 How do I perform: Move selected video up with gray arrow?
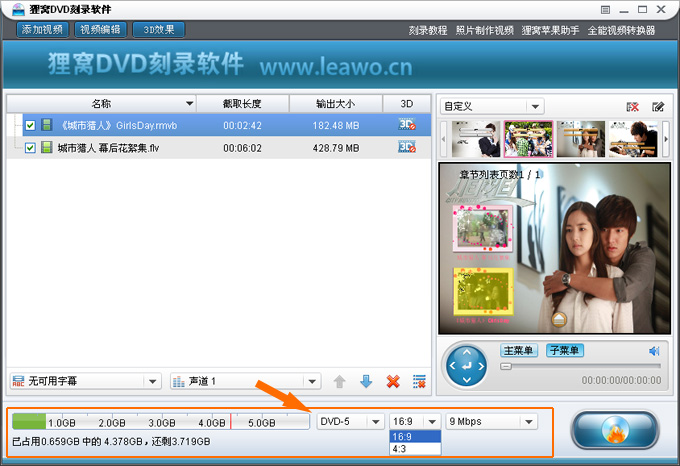[x=339, y=381]
